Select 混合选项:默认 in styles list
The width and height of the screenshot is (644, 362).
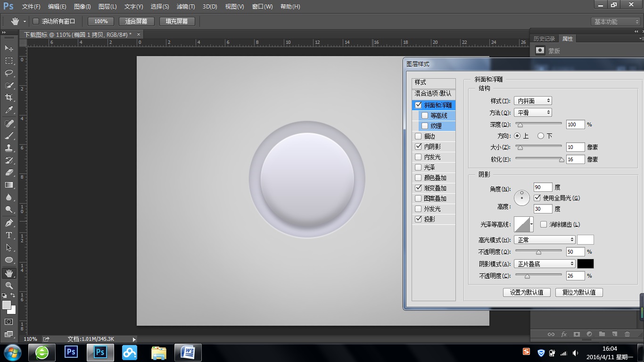coord(434,93)
